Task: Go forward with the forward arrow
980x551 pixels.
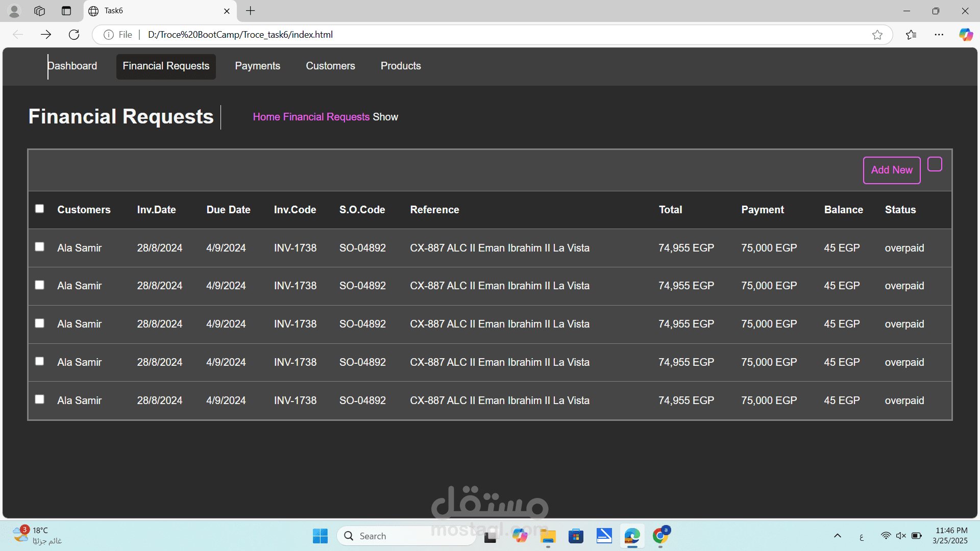Action: pyautogui.click(x=46, y=34)
